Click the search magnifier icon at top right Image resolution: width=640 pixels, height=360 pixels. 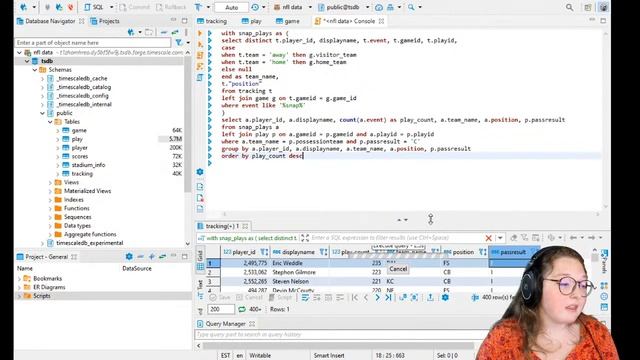point(569,7)
